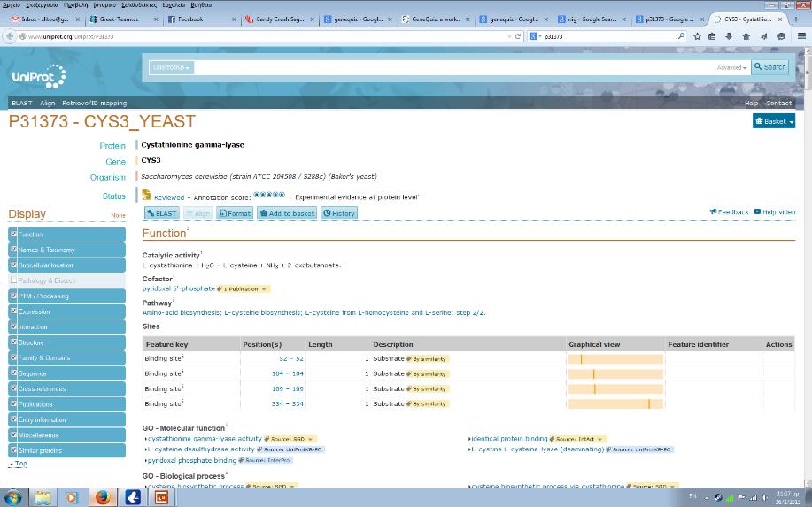This screenshot has width=812, height=507.
Task: Click the reviewed entry status icon
Action: click(x=147, y=195)
